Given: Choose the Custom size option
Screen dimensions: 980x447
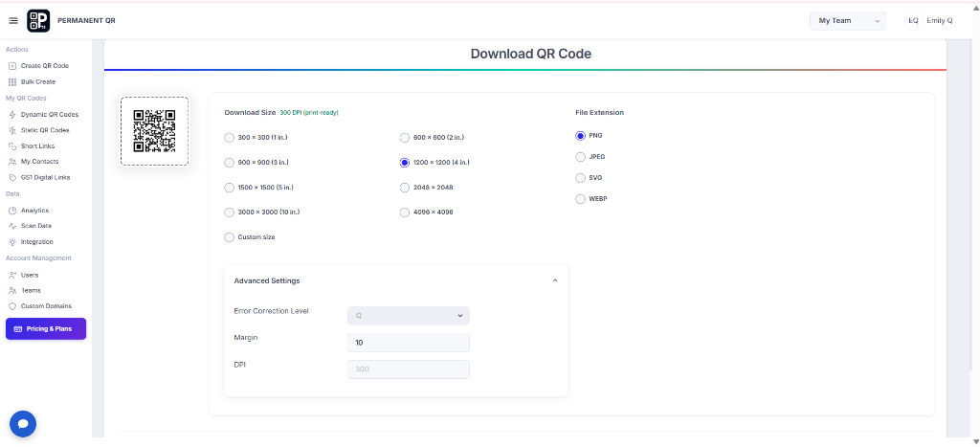Looking at the screenshot, I should (229, 237).
